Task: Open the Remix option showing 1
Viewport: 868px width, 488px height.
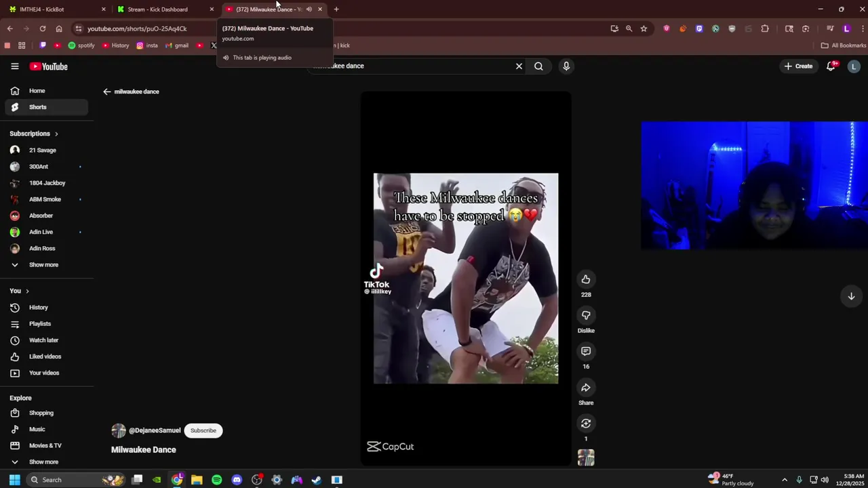Action: pos(586,424)
